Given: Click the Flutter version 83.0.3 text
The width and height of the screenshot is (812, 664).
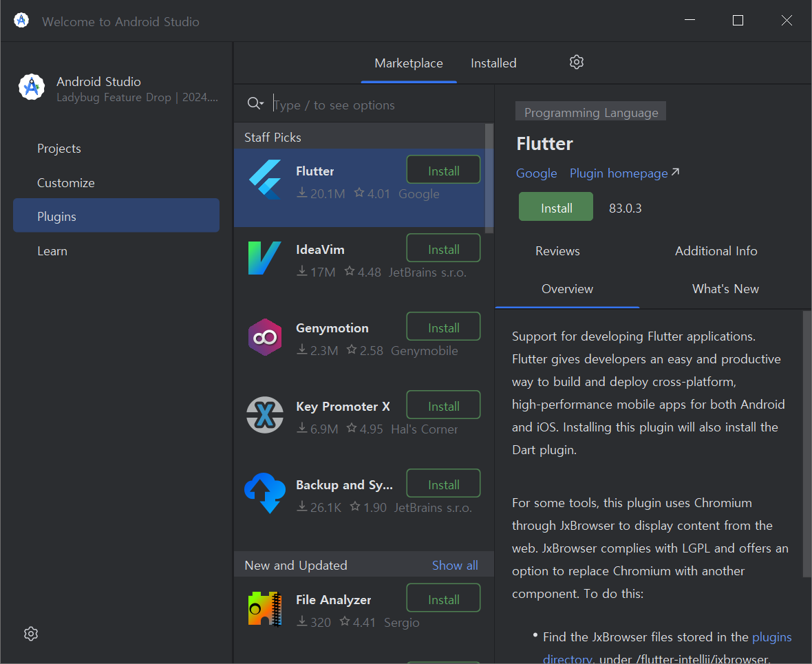Looking at the screenshot, I should click(x=625, y=208).
